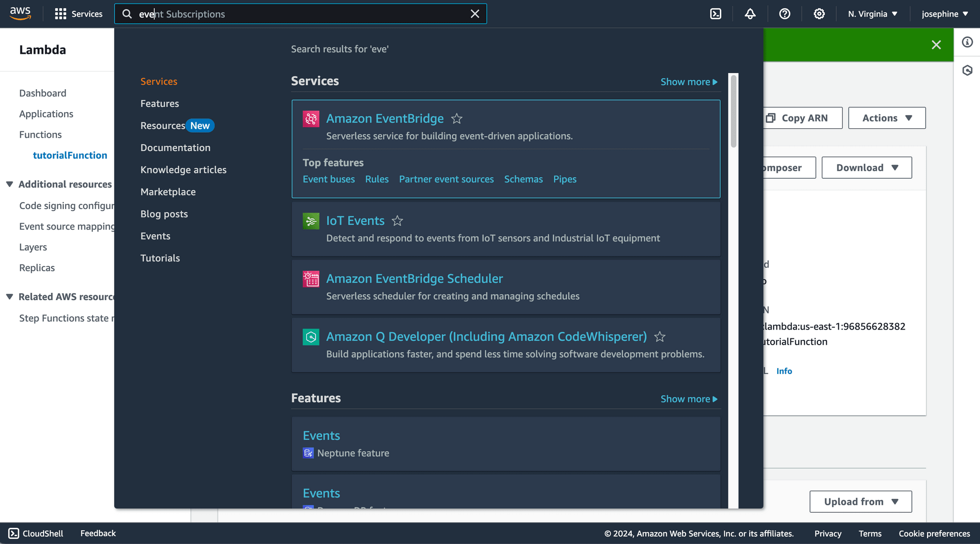This screenshot has width=980, height=544.
Task: Open the Services grid menu
Action: 78,14
